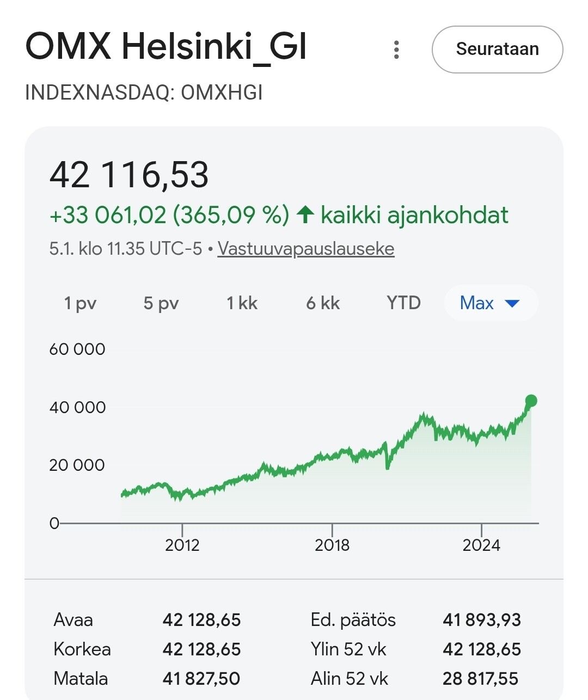Switch chart to 6 kk range
This screenshot has width=588, height=700.
click(323, 303)
